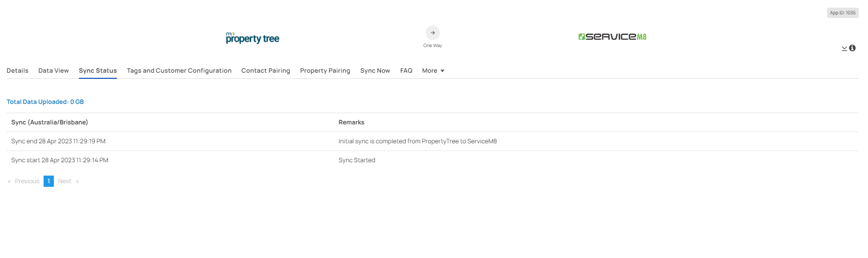
Task: Open the FAQ tab
Action: tap(406, 71)
